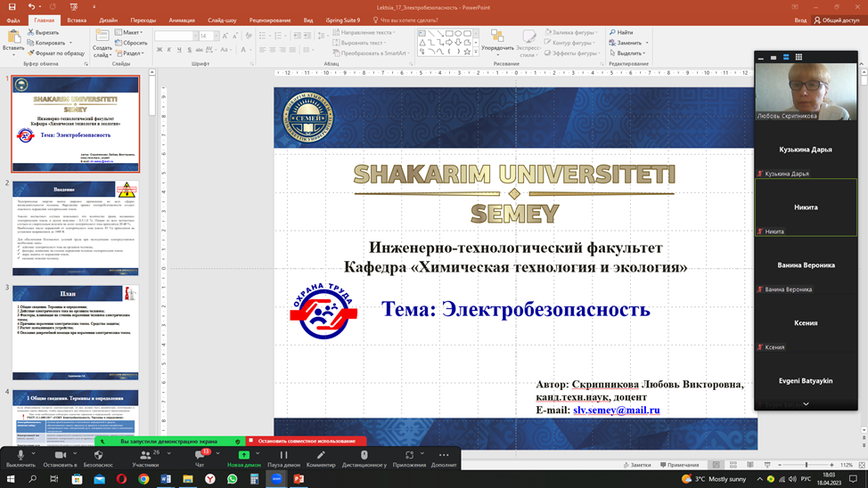Image resolution: width=868 pixels, height=488 pixels.
Task: Expand the Раздел section dropdown
Action: click(x=129, y=53)
